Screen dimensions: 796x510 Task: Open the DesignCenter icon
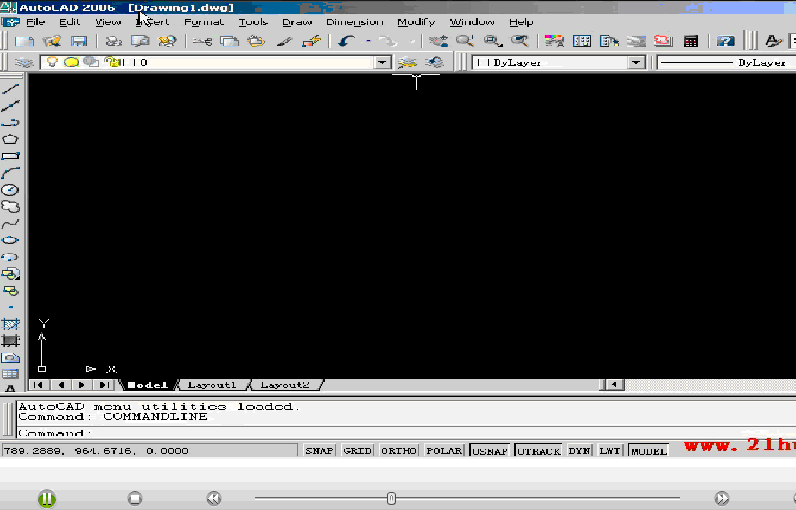tap(582, 42)
